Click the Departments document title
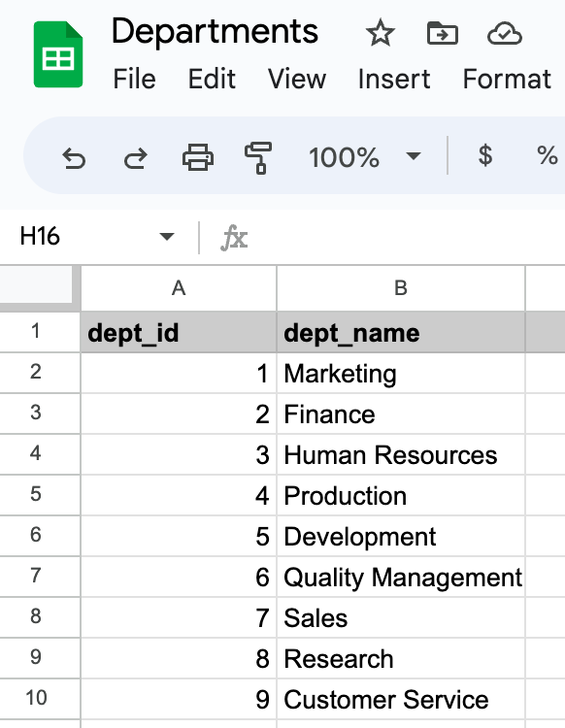This screenshot has width=565, height=728. [x=215, y=32]
